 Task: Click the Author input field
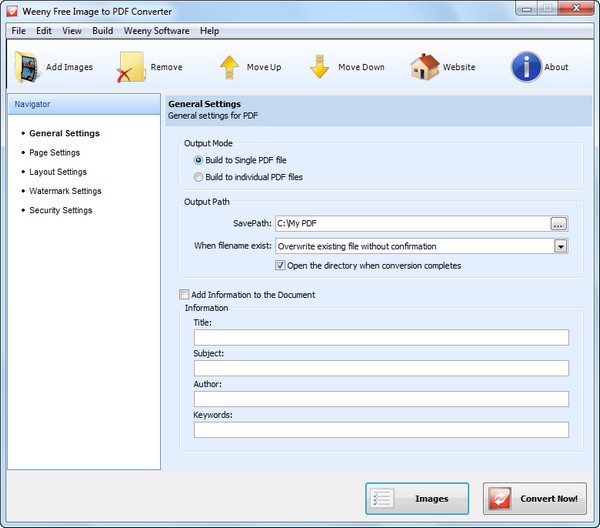(381, 399)
